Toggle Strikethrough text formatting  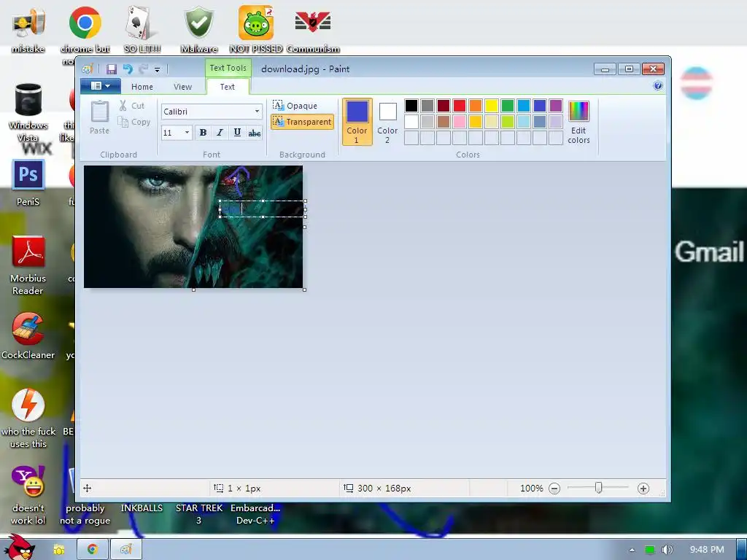(255, 133)
